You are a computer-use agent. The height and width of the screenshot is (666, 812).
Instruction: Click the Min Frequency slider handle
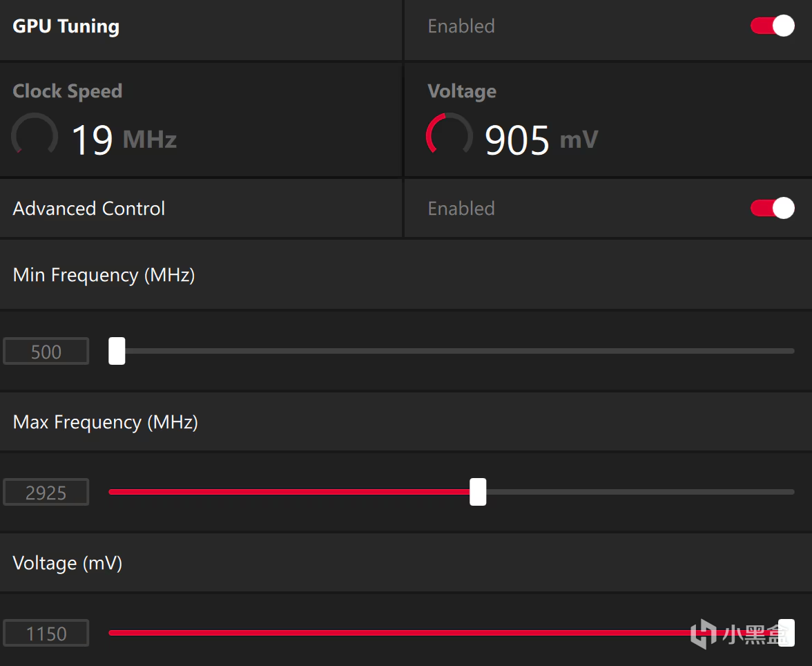pyautogui.click(x=117, y=351)
